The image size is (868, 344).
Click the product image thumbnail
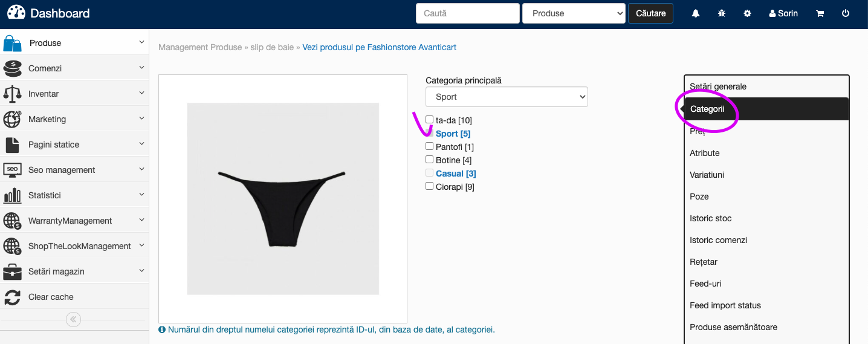(x=283, y=199)
